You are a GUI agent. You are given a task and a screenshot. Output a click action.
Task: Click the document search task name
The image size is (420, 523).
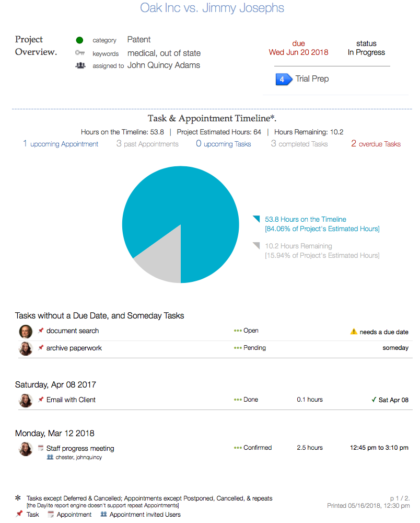click(73, 331)
